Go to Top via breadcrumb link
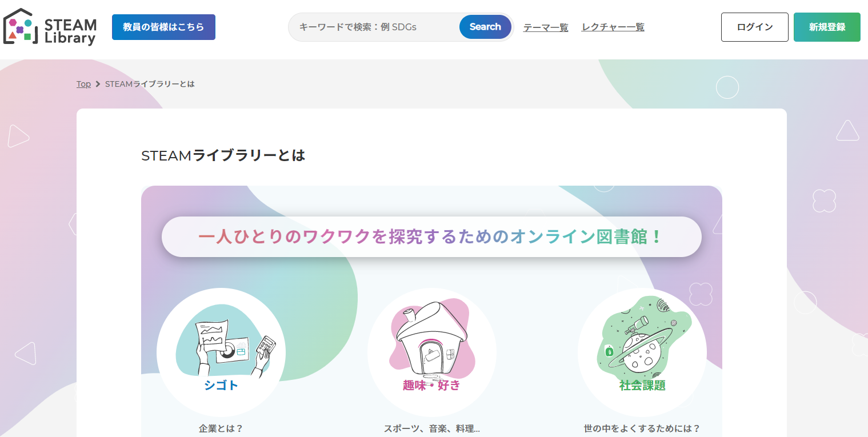 click(83, 84)
